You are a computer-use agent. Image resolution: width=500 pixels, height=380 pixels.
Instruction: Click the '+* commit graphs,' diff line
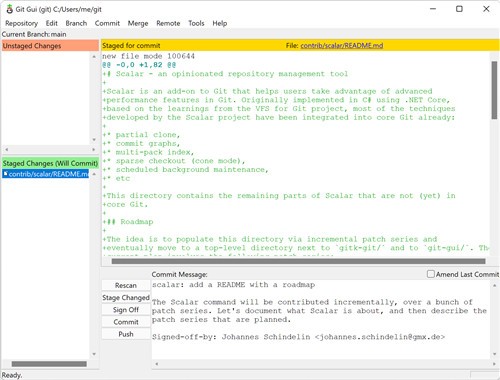(x=141, y=143)
